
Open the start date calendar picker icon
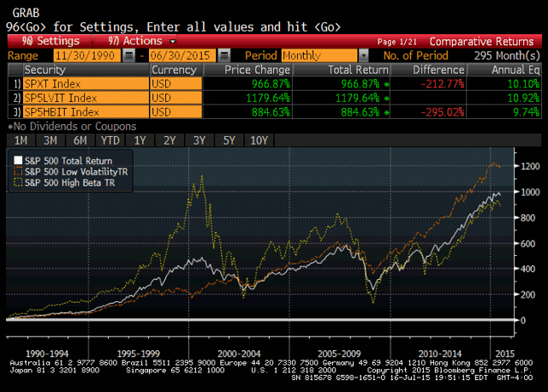[x=129, y=55]
